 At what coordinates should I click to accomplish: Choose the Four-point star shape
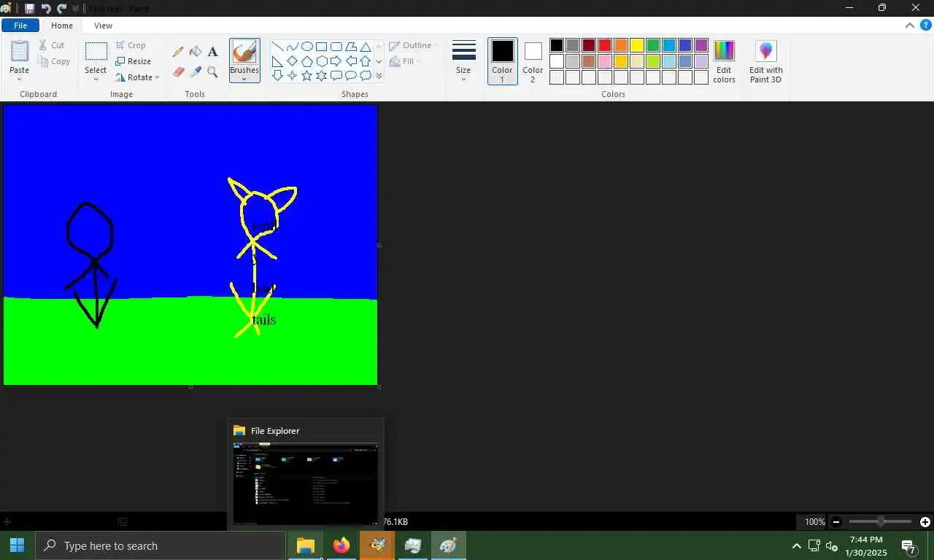tap(292, 75)
